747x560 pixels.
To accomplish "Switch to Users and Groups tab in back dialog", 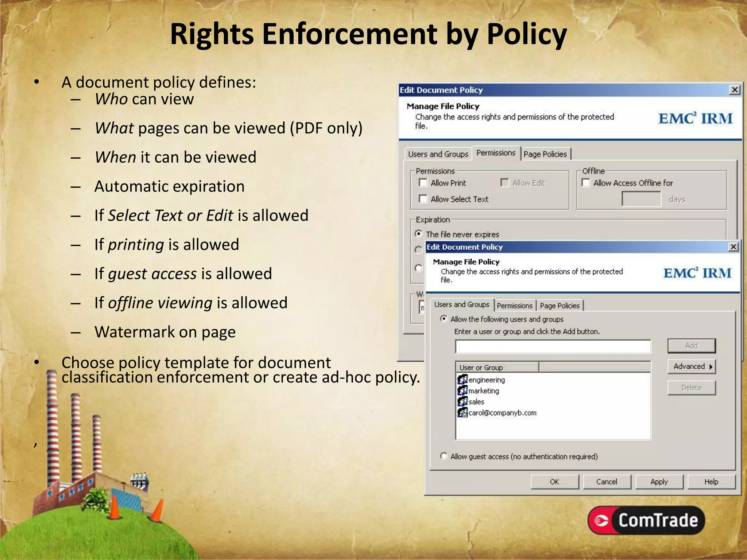I will coord(438,154).
